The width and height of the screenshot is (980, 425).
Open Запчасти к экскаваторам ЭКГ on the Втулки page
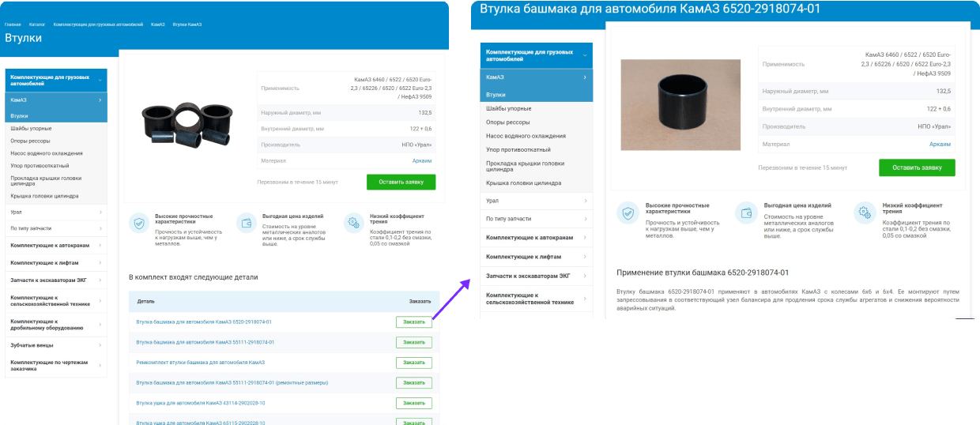[48, 280]
